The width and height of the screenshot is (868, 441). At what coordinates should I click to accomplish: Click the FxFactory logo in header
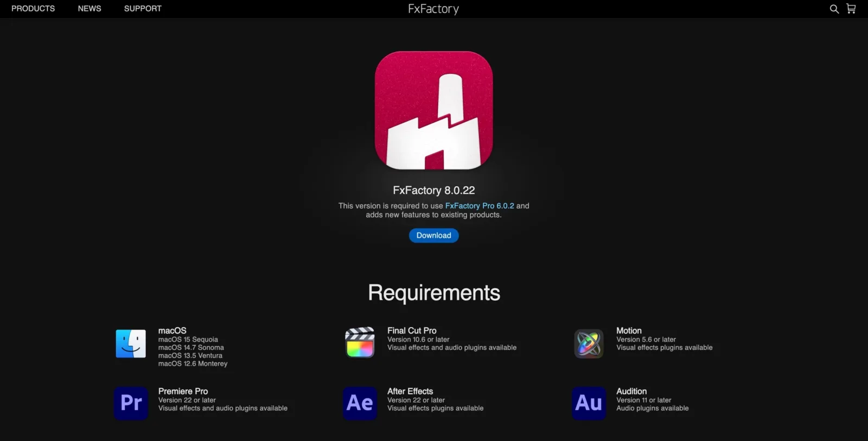tap(433, 9)
